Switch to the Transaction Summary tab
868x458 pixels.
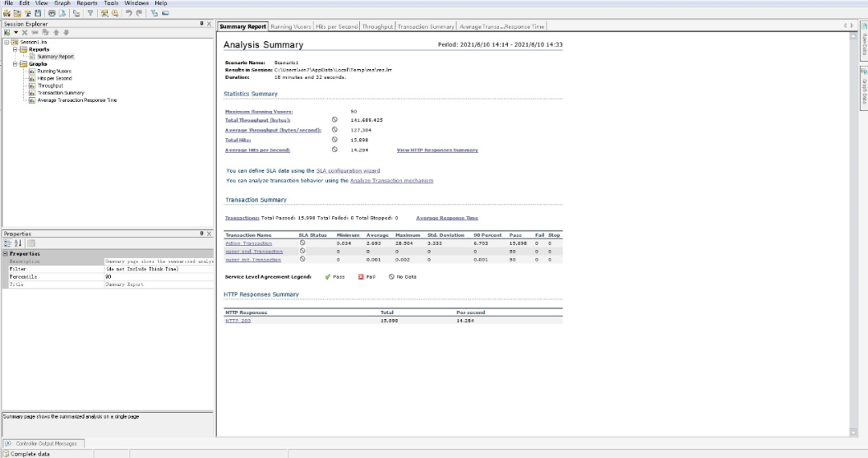tap(426, 27)
